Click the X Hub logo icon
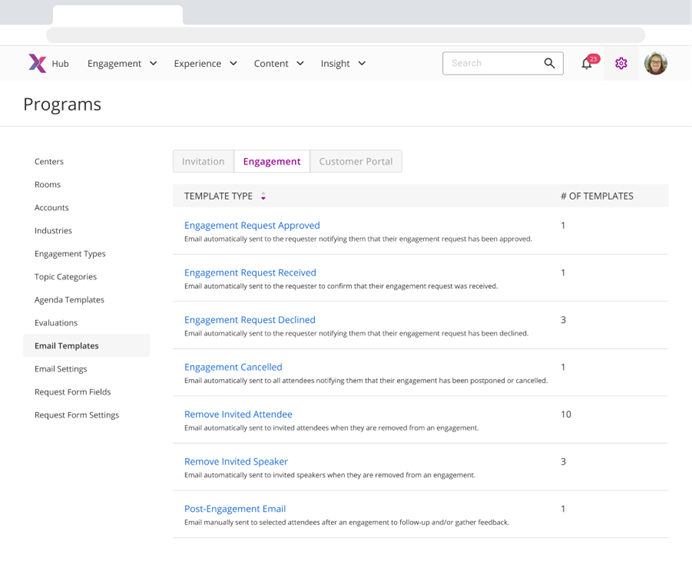The width and height of the screenshot is (692, 561). 37,63
